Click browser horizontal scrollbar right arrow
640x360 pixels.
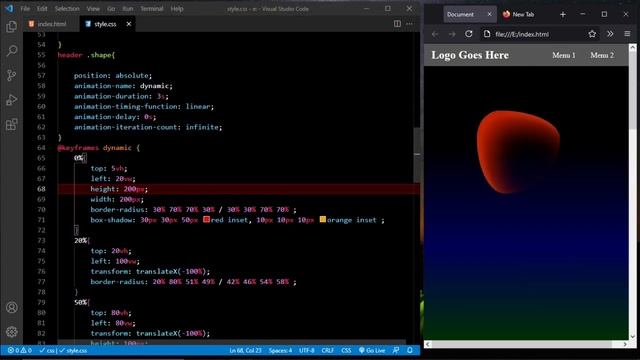click(625, 344)
